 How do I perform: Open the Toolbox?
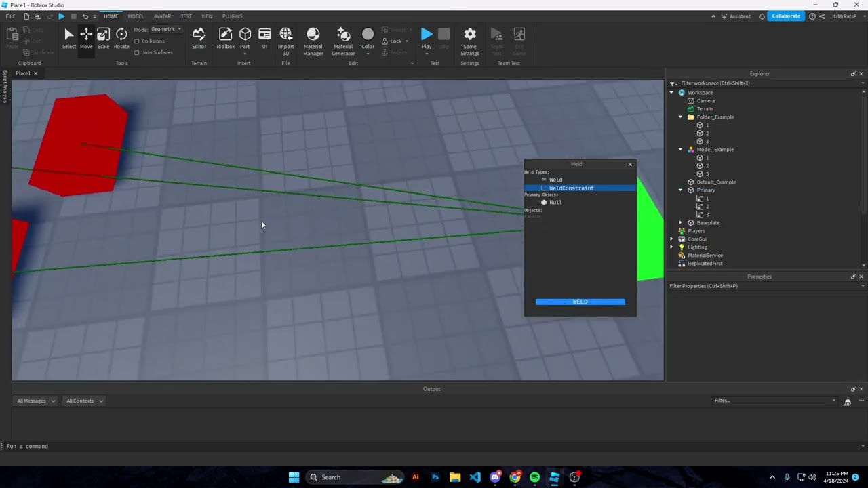[225, 38]
